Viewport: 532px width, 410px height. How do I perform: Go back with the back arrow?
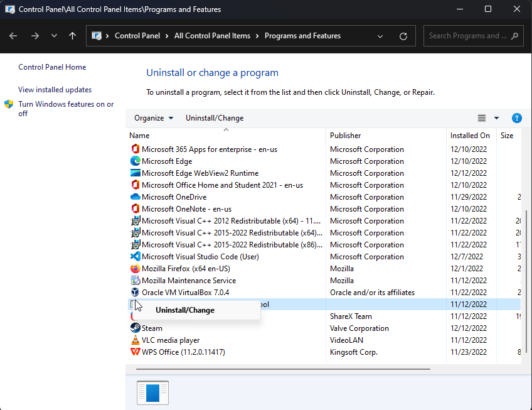(13, 36)
